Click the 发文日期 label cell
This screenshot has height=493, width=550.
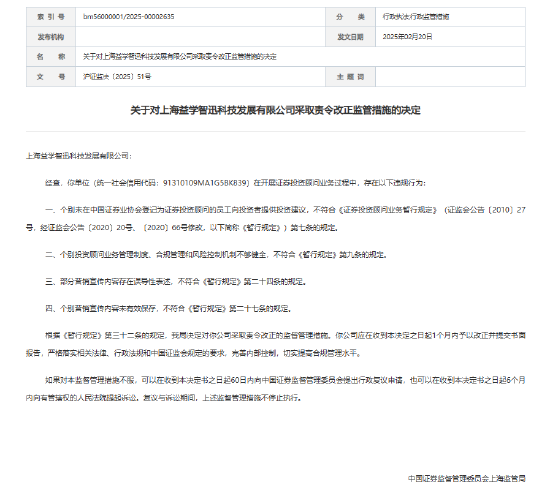click(x=350, y=36)
